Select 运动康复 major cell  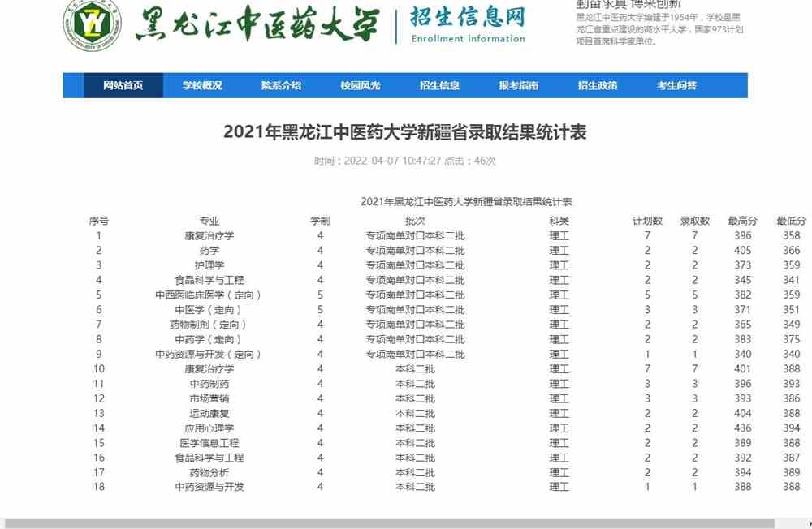[209, 414]
